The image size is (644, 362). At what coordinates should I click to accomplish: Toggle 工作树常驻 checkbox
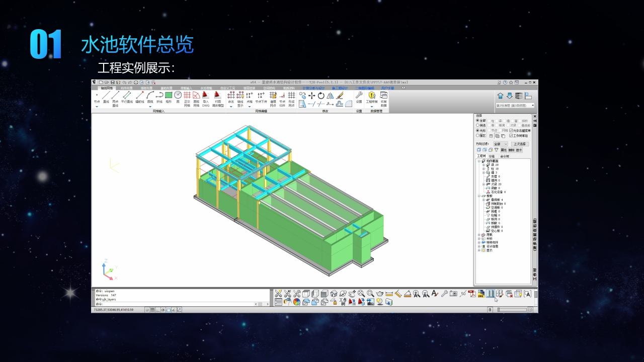click(511, 135)
